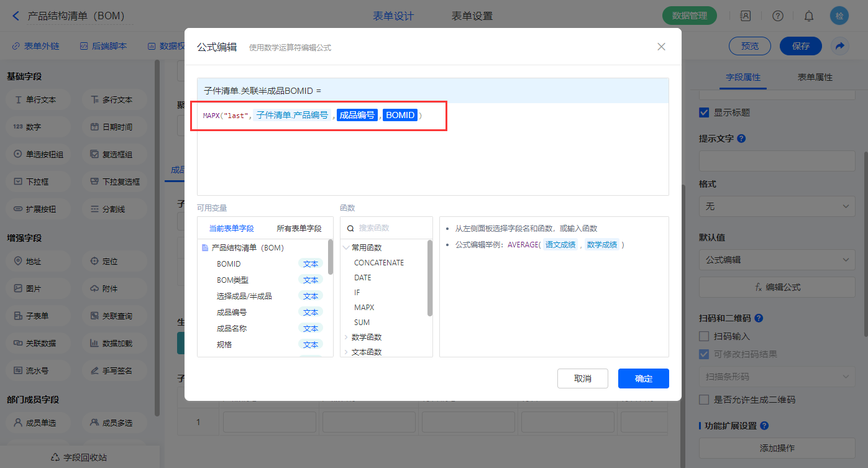This screenshot has width=868, height=468.
Task: Switch to 表单属性 tab
Action: coord(815,77)
